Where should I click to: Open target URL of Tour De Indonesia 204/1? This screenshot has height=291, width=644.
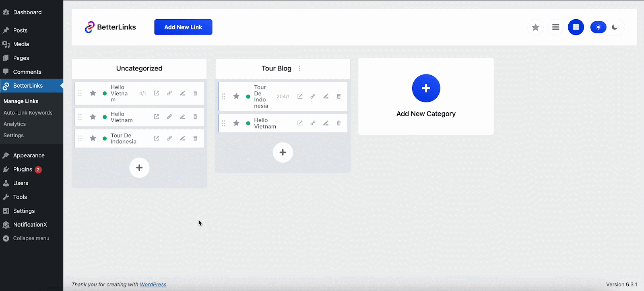tap(300, 97)
